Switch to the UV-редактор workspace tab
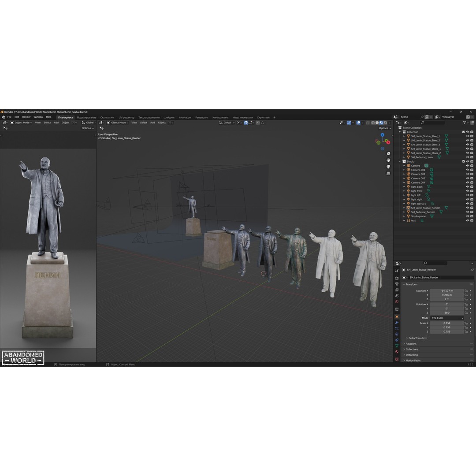The width and height of the screenshot is (476, 476). coord(126,118)
